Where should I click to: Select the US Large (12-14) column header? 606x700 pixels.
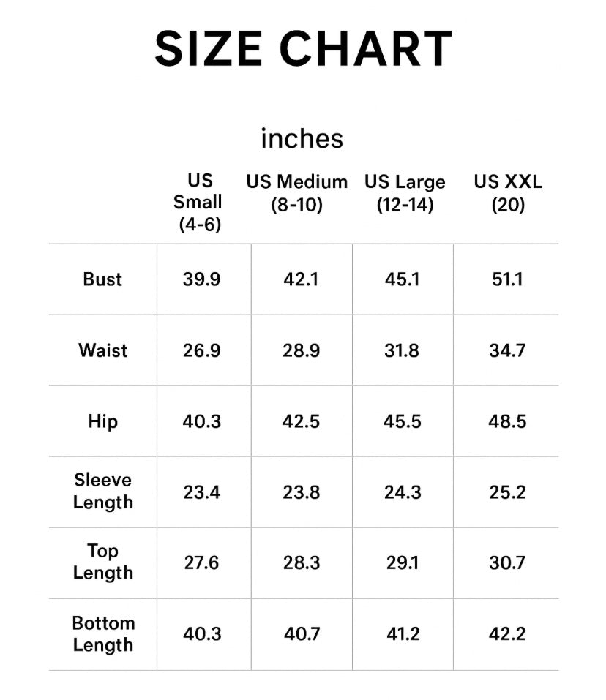point(405,192)
